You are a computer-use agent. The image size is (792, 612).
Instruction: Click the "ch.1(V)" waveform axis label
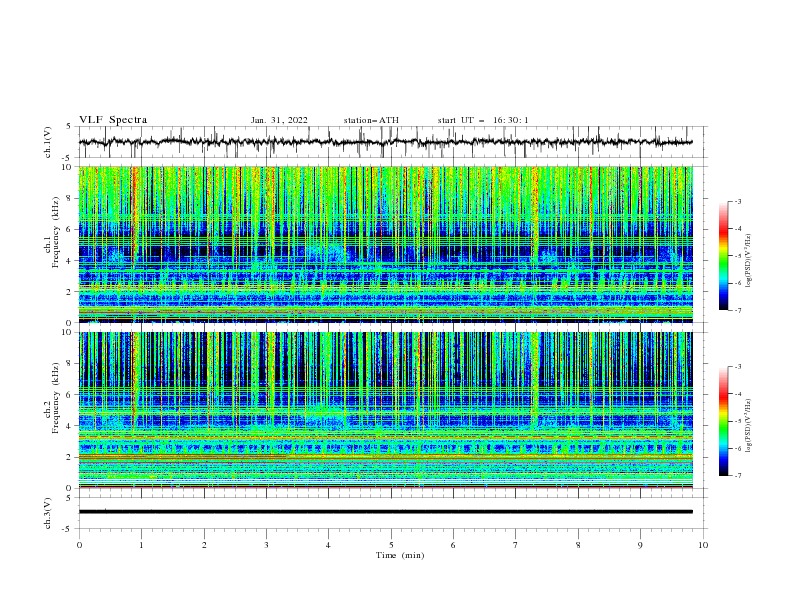(48, 142)
